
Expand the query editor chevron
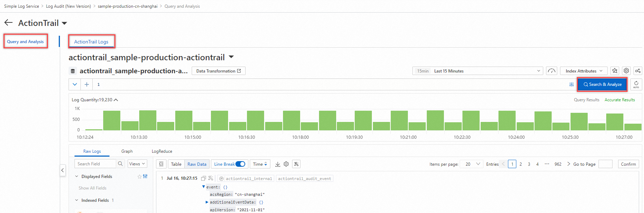(x=75, y=84)
